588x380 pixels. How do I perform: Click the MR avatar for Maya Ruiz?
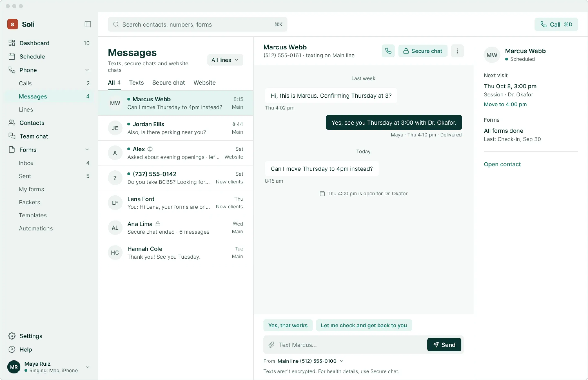[x=14, y=367]
